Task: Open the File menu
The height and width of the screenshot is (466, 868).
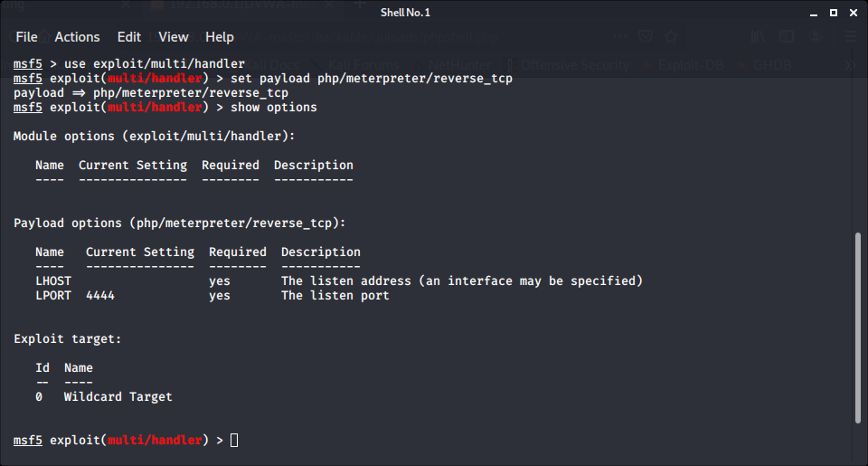Action: click(x=26, y=37)
